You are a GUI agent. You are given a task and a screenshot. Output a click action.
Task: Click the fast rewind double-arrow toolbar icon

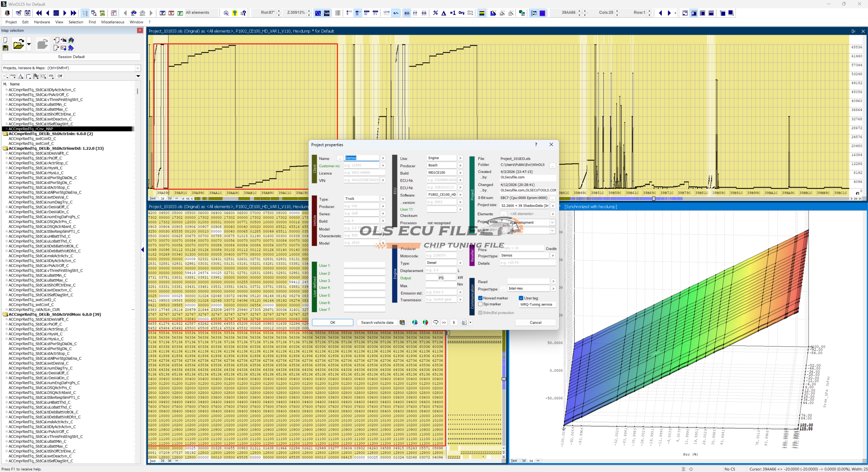pos(39,13)
